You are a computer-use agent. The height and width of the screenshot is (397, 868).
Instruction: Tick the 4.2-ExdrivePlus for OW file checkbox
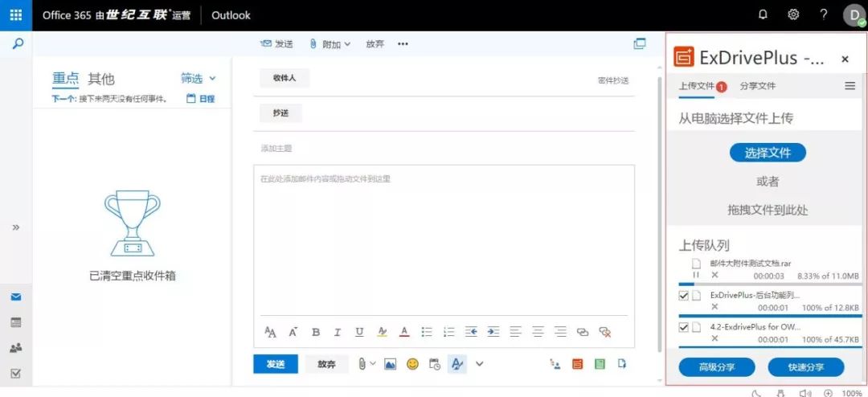tap(684, 327)
